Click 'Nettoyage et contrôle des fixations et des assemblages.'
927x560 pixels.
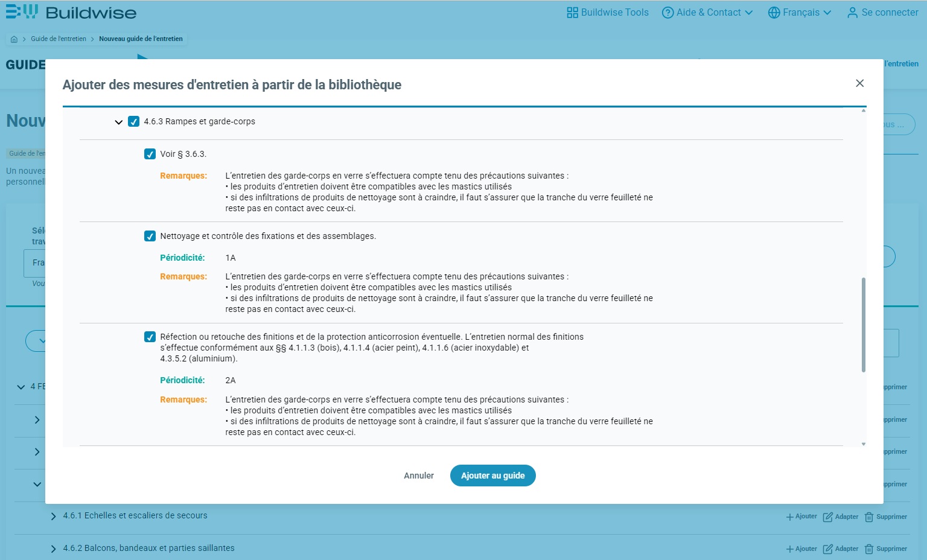click(x=268, y=236)
